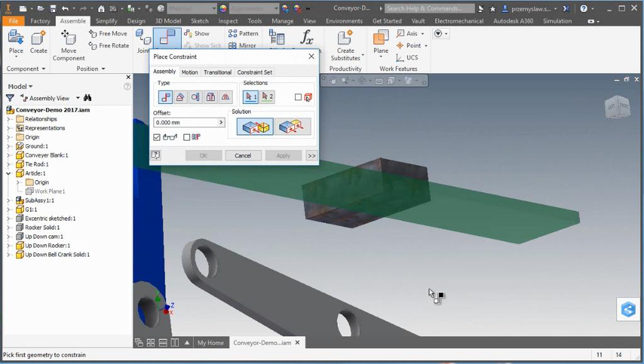
Task: Click the Pan hand icon in navigation bar
Action: pos(333,81)
